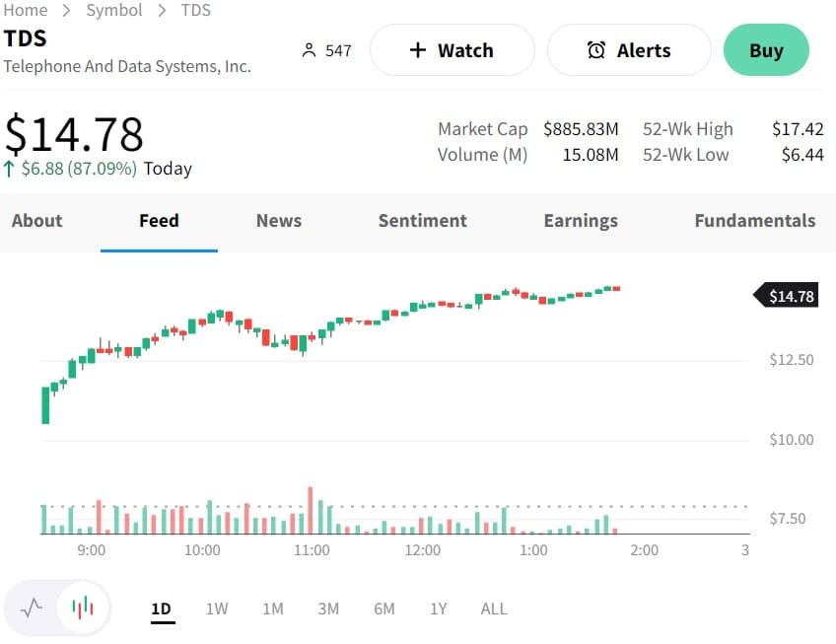The height and width of the screenshot is (644, 836).
Task: Click the green up arrow price-change icon
Action: 10,169
